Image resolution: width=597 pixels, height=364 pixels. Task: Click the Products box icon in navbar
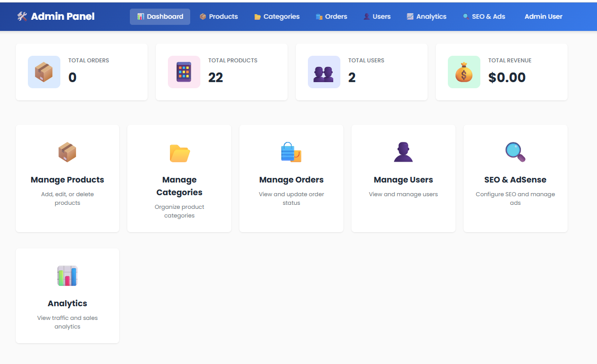coord(203,17)
